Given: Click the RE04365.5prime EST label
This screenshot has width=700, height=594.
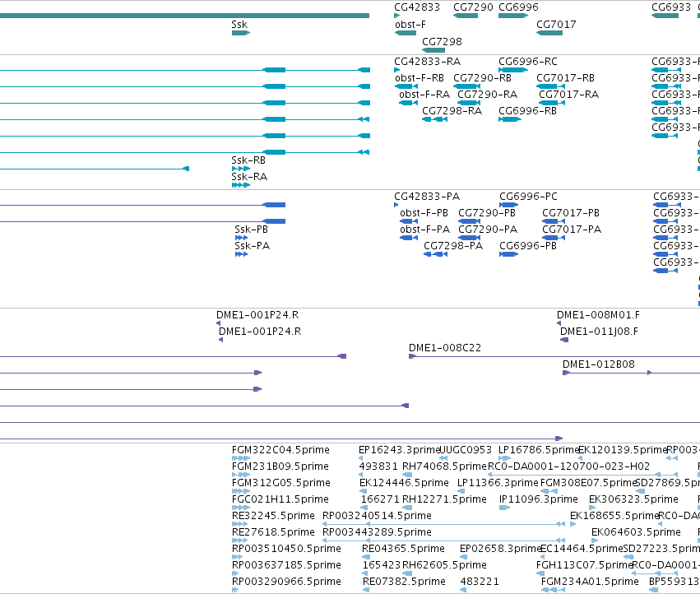Looking at the screenshot, I should pyautogui.click(x=403, y=549).
